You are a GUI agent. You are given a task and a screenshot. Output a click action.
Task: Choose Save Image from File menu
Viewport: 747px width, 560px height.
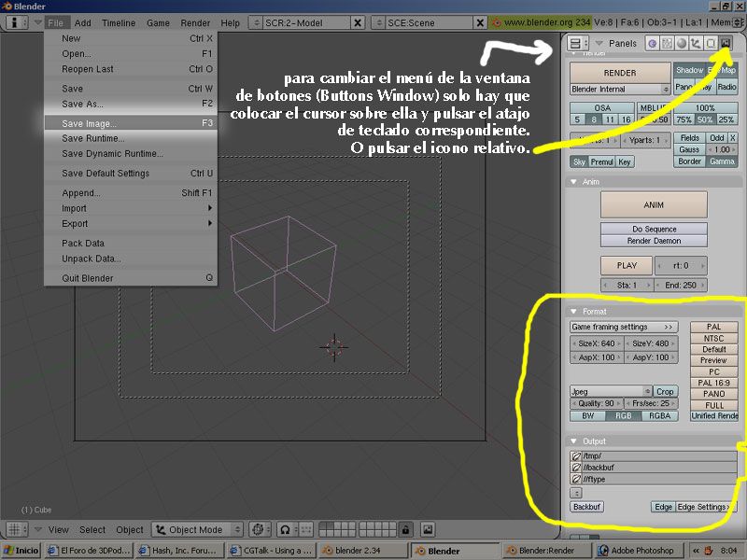[x=131, y=123]
